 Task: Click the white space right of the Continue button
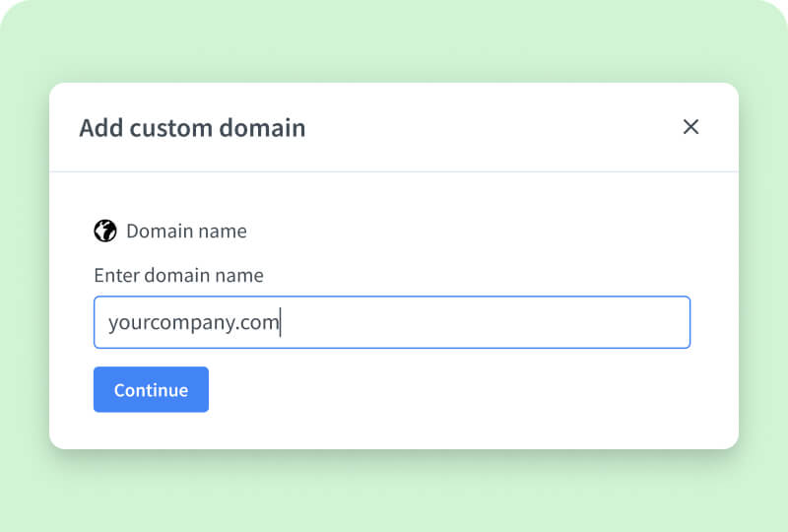(x=443, y=389)
